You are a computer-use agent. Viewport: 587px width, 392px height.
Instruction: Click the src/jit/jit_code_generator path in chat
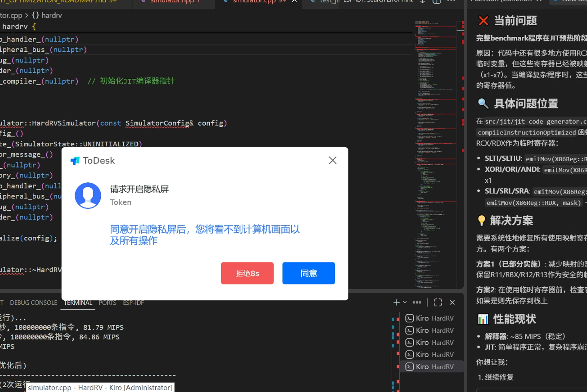pyautogui.click(x=536, y=121)
